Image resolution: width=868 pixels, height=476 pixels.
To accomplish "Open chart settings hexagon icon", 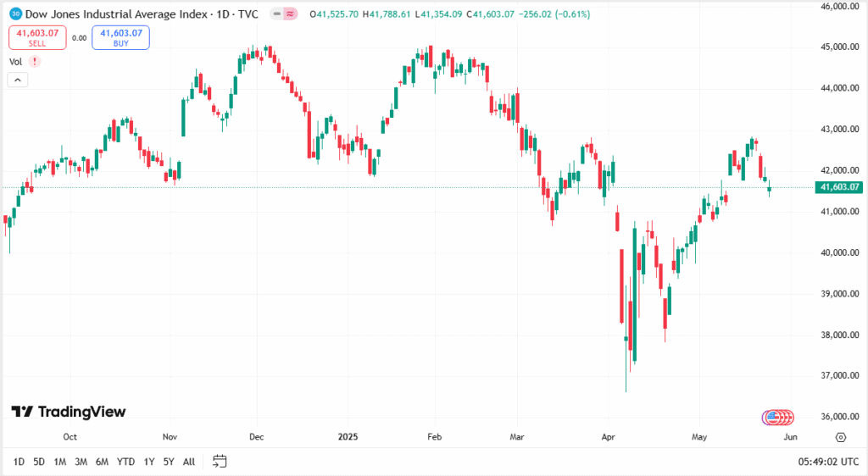I will point(840,437).
